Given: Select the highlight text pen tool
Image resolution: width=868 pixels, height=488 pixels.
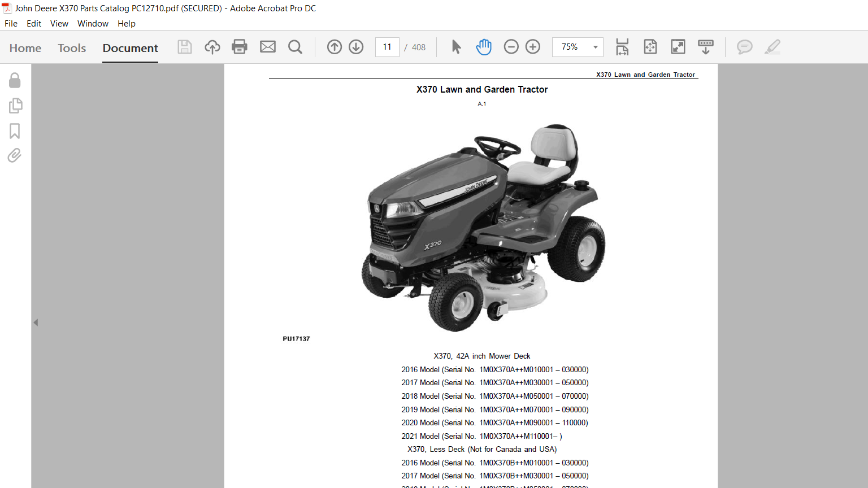Looking at the screenshot, I should (x=772, y=47).
